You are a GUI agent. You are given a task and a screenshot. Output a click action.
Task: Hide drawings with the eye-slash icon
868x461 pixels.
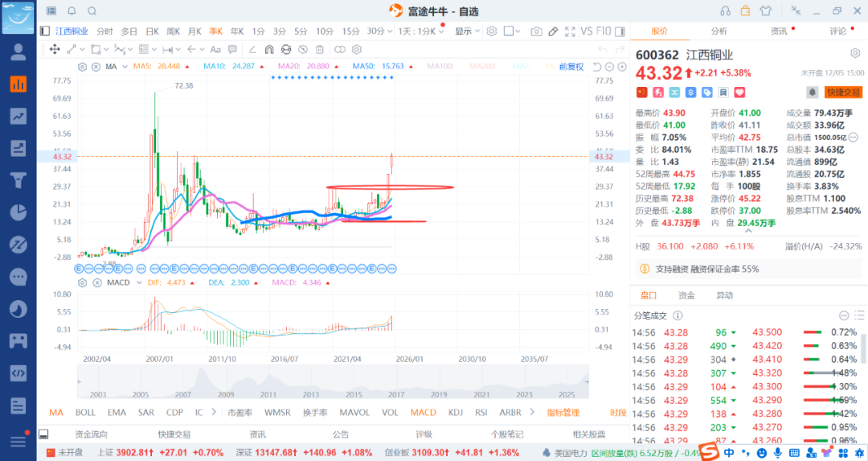click(x=303, y=49)
